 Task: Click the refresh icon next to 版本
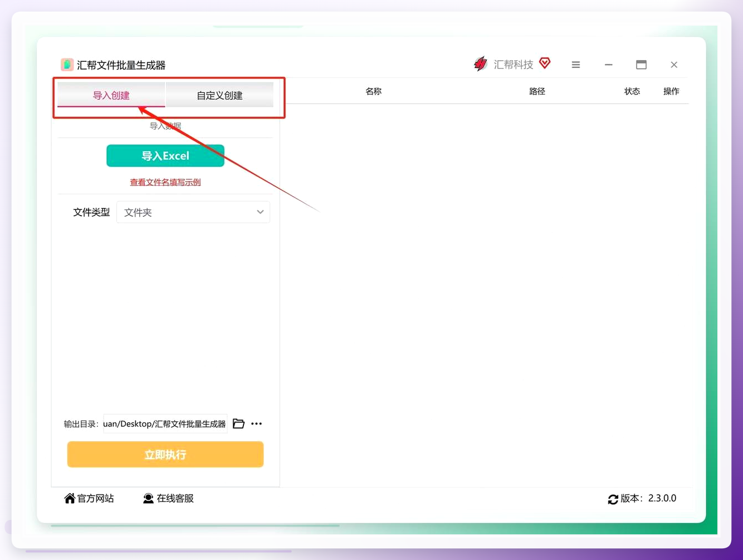tap(613, 499)
